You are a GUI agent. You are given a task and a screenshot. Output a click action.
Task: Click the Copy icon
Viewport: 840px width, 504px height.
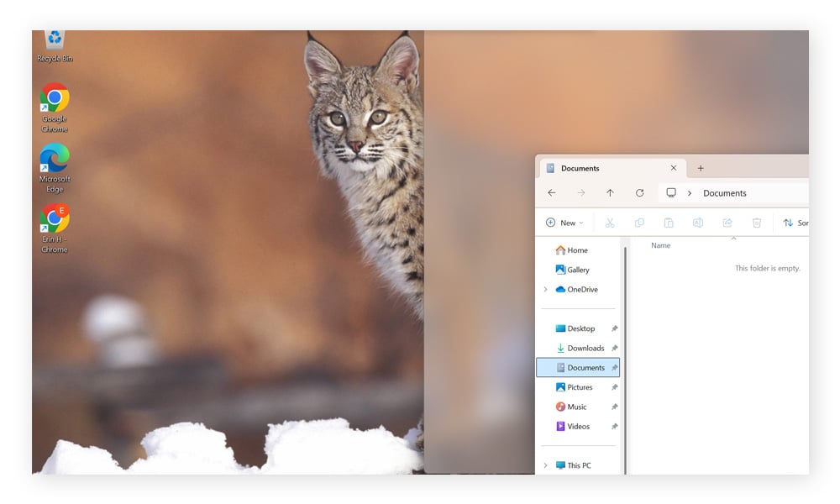tap(639, 222)
